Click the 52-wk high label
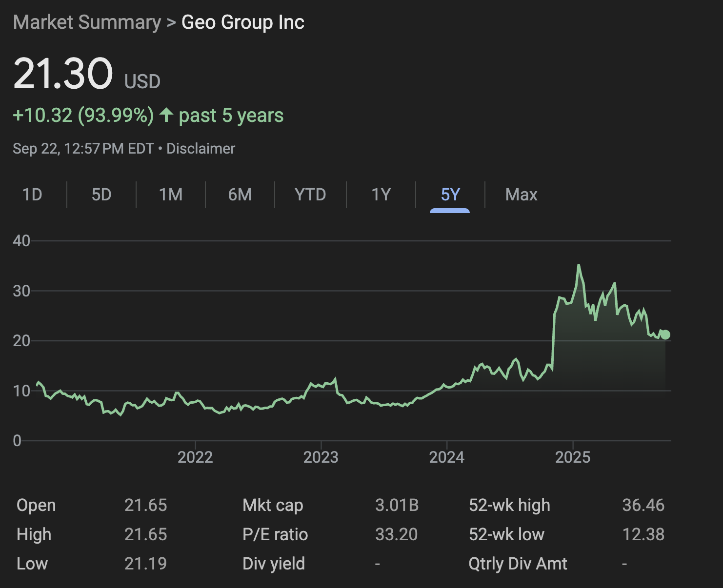The image size is (723, 588). pyautogui.click(x=509, y=505)
